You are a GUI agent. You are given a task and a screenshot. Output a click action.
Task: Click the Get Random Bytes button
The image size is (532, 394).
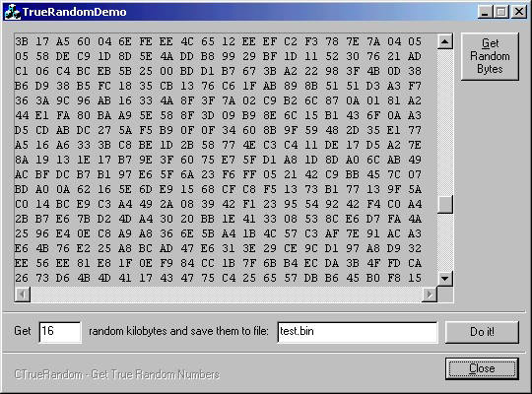tap(490, 56)
